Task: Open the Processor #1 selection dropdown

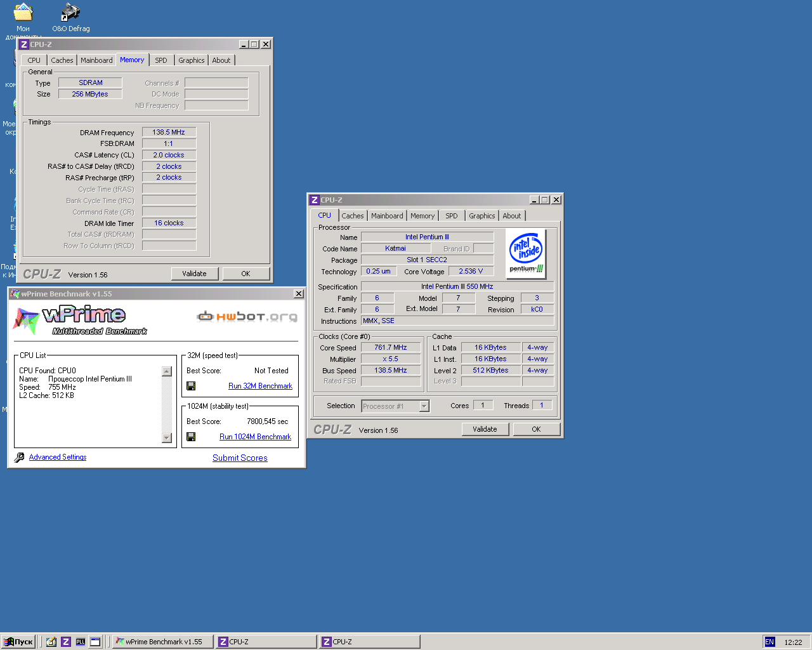Action: 424,406
